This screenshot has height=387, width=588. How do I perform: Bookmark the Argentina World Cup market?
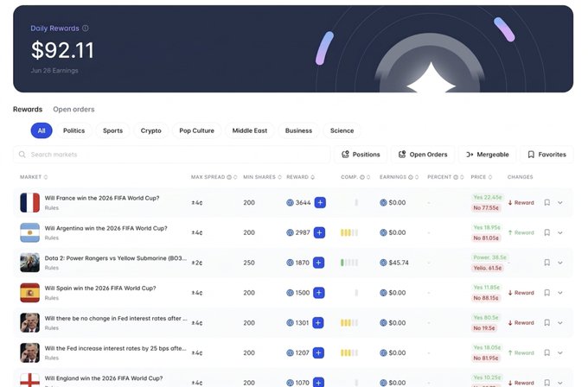click(547, 232)
